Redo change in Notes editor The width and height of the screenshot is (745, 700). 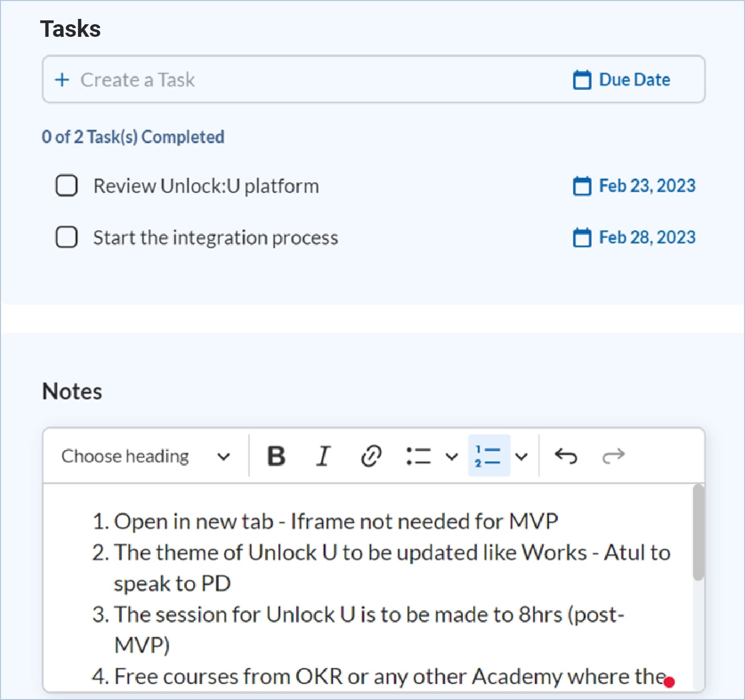click(613, 456)
